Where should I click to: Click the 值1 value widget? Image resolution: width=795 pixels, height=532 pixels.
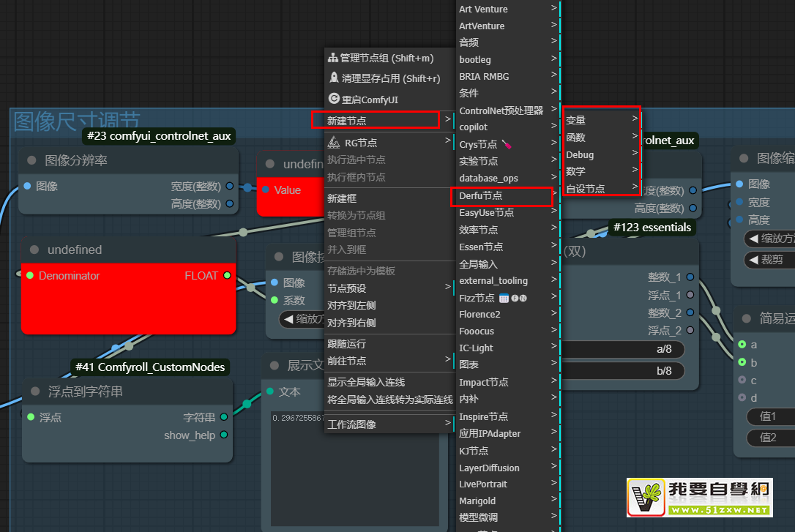click(x=768, y=416)
